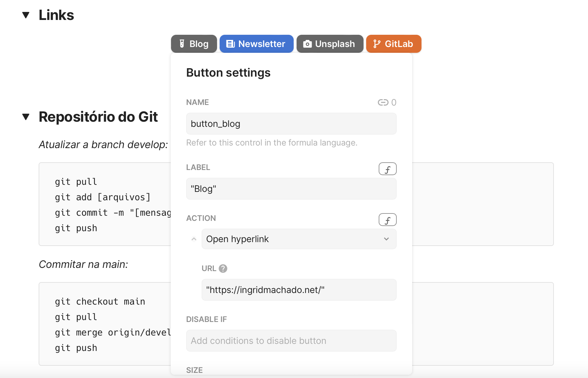Image resolution: width=588 pixels, height=378 pixels.
Task: Click the URL field containing ingridmachado.net
Action: point(299,290)
